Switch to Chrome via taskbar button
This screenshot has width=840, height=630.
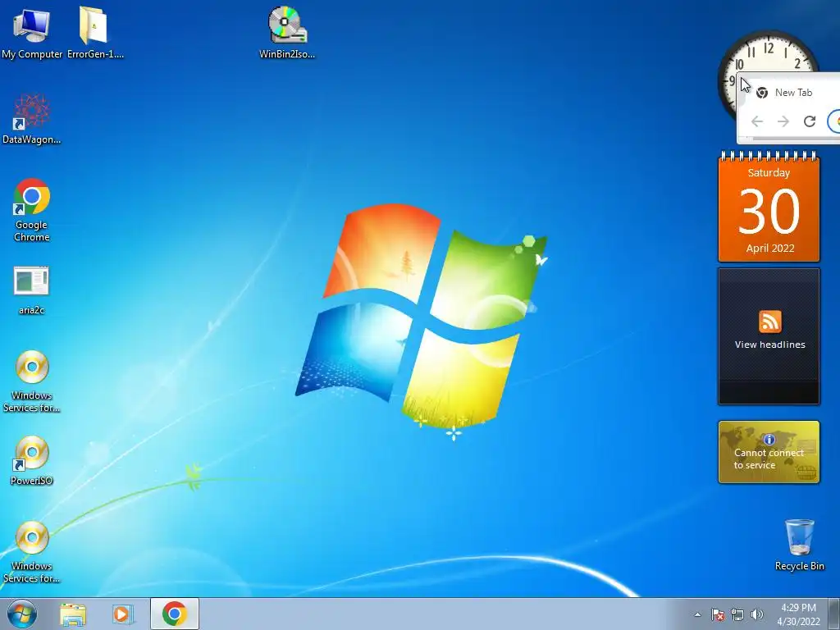coord(175,614)
